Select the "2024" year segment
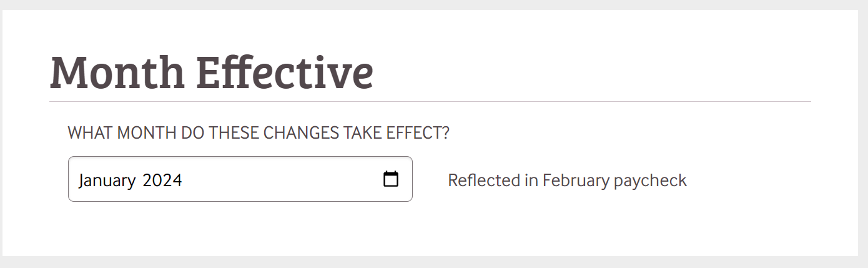Screen dimensions: 868x268 (162, 181)
